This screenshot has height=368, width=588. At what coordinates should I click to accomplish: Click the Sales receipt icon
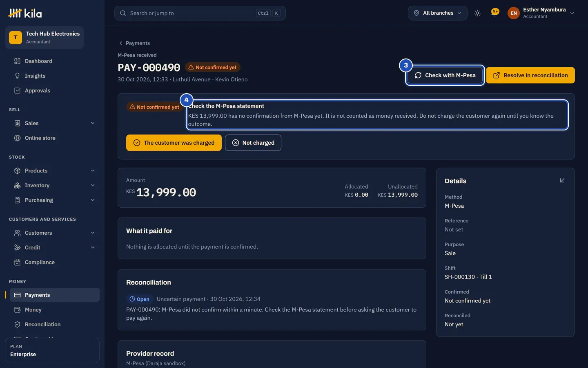(17, 123)
